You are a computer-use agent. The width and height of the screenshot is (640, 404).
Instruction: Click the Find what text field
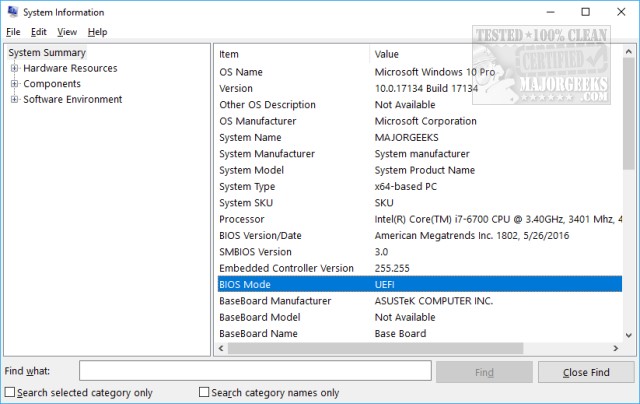pos(255,371)
